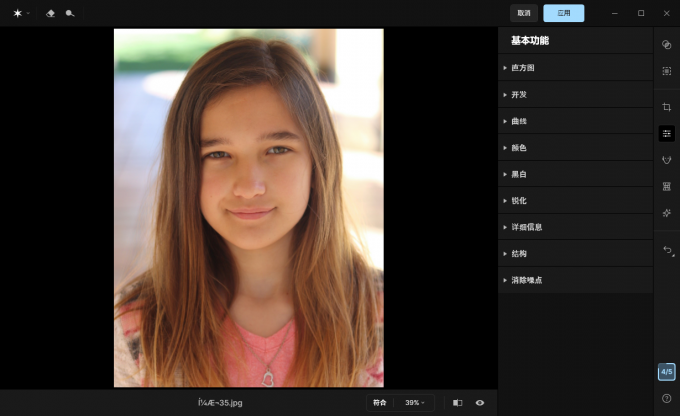This screenshot has height=416, width=680.
Task: Minimize the editor window
Action: 615,13
